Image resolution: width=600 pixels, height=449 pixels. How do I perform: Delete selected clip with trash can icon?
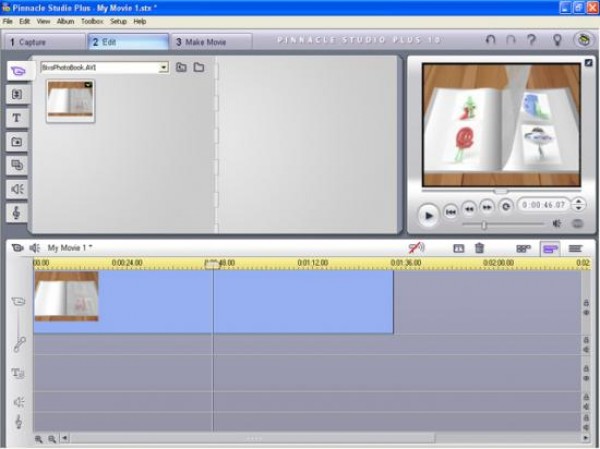tap(480, 248)
